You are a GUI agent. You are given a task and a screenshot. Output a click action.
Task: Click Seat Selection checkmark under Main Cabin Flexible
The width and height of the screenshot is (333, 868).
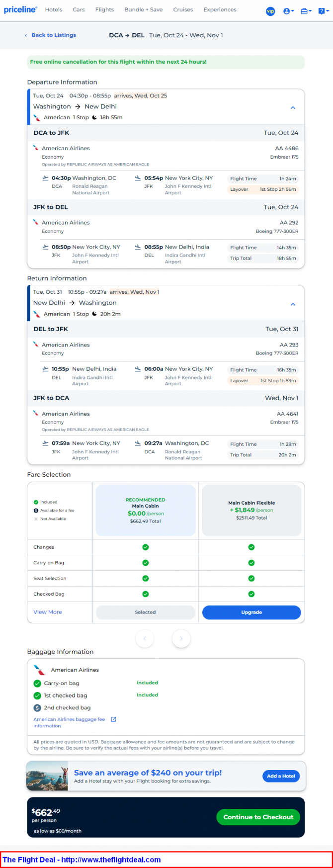251,579
